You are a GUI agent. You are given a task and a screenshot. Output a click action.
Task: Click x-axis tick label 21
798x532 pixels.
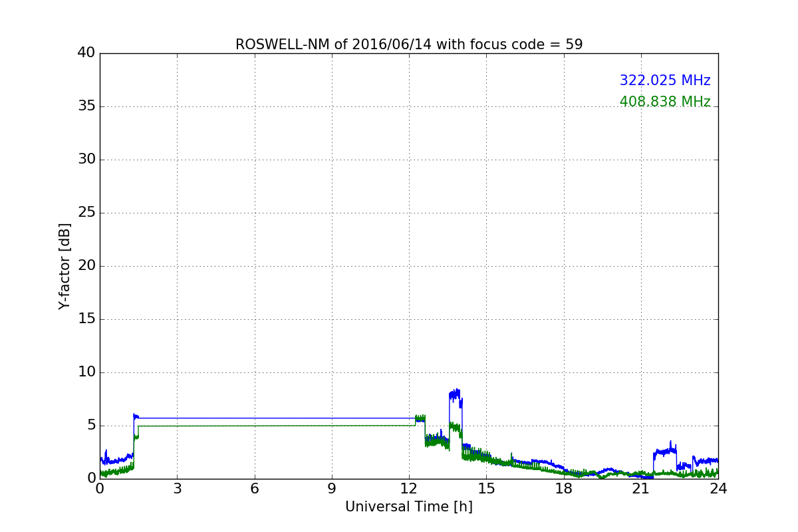point(641,489)
